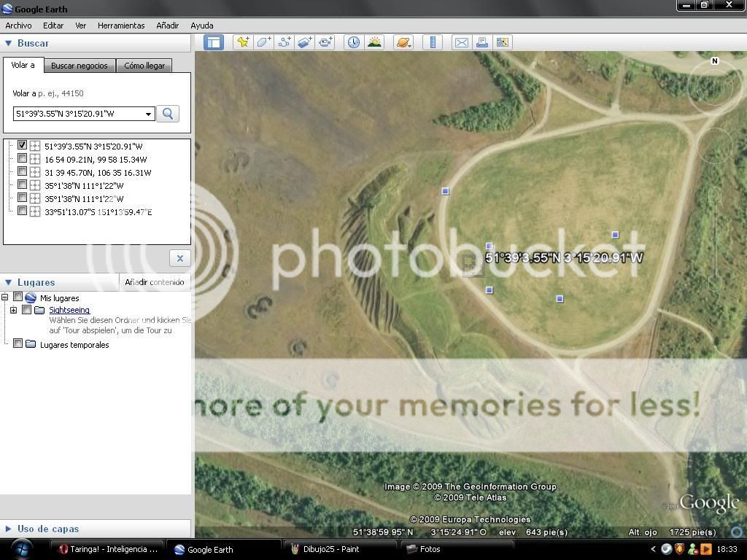Check the 16 54 09.21N result checkbox
This screenshot has width=747, height=560.
pos(22,158)
